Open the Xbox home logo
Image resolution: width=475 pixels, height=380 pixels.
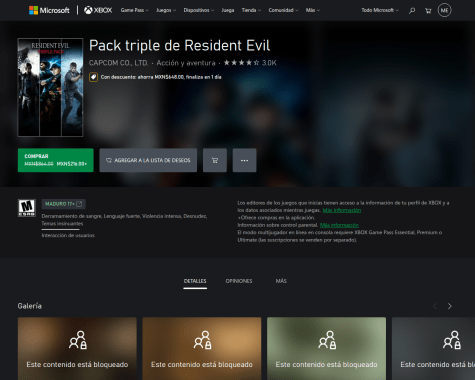click(x=98, y=10)
